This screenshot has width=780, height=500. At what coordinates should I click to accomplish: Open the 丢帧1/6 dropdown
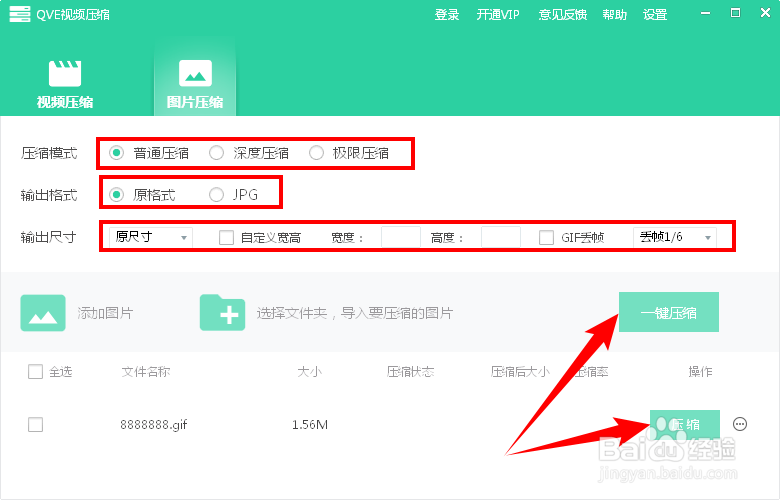675,237
